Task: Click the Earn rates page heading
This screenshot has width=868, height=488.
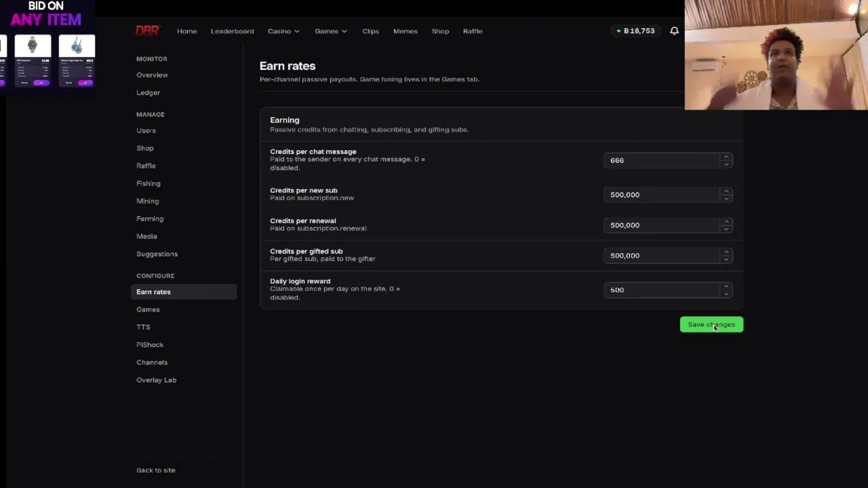Action: (x=288, y=66)
